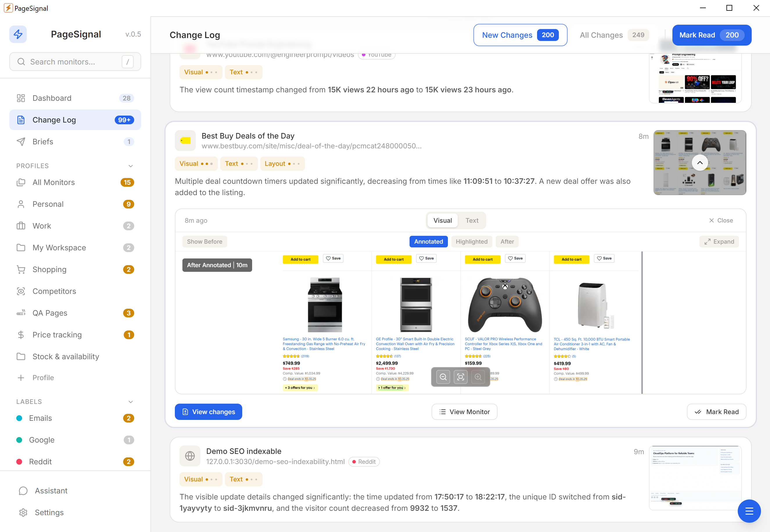This screenshot has width=770, height=532.
Task: Expand the annotated screenshot view
Action: coord(719,242)
